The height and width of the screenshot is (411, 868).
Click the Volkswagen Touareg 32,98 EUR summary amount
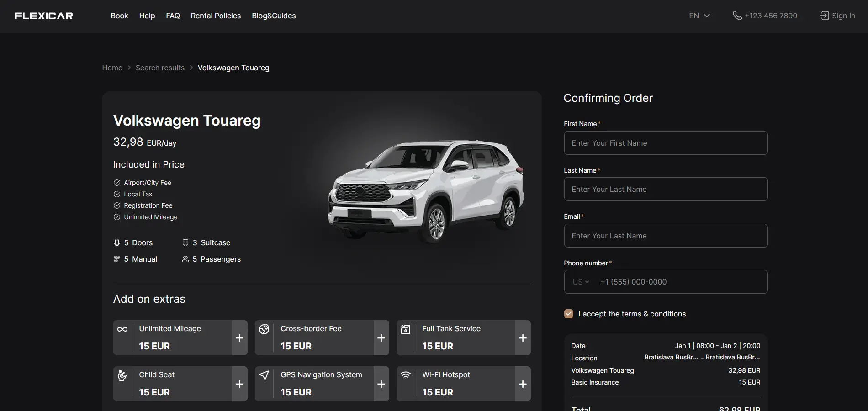coord(744,370)
